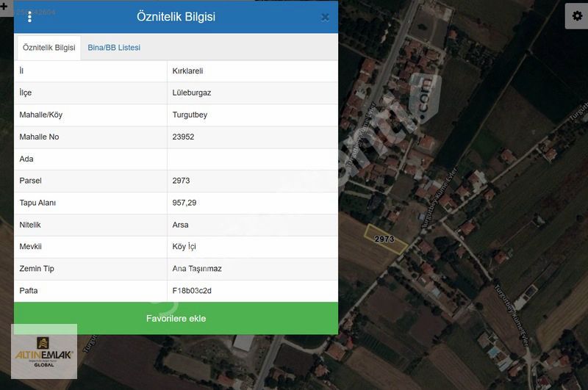This screenshot has height=390, width=588.
Task: Click the Altın Emlak Global logo
Action: tap(44, 352)
